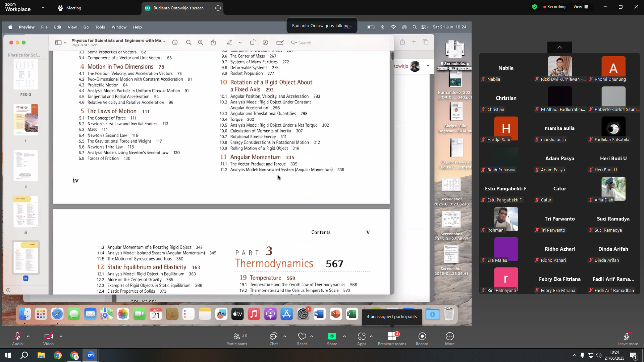Click the Rotate icon in Preview
Viewport: 644px width, 362px height.
pos(253,43)
